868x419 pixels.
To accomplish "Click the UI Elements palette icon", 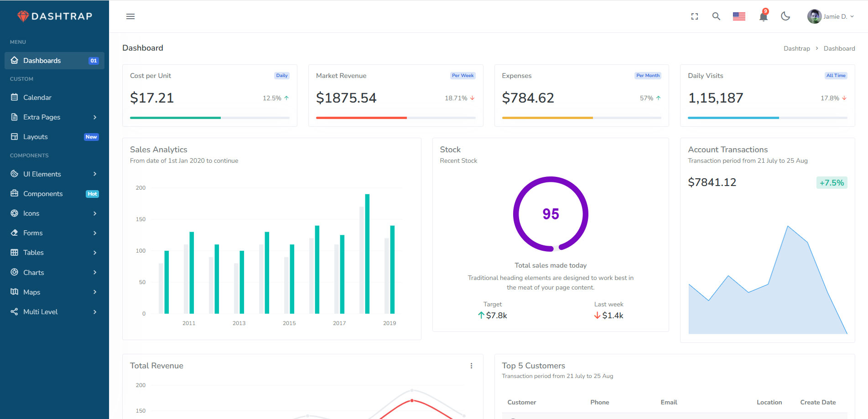I will click(x=15, y=174).
